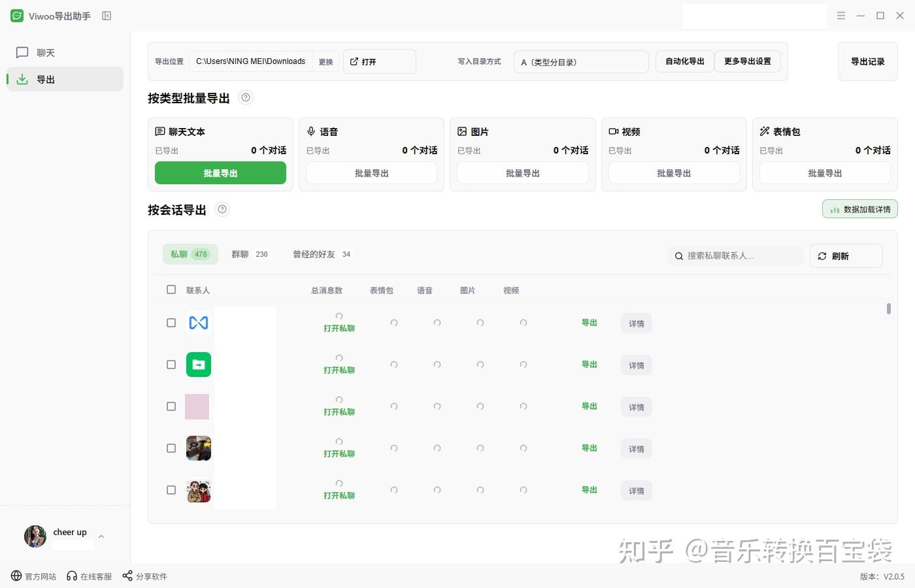915x588 pixels.
Task: Open 数据加载详情
Action: [x=860, y=209]
